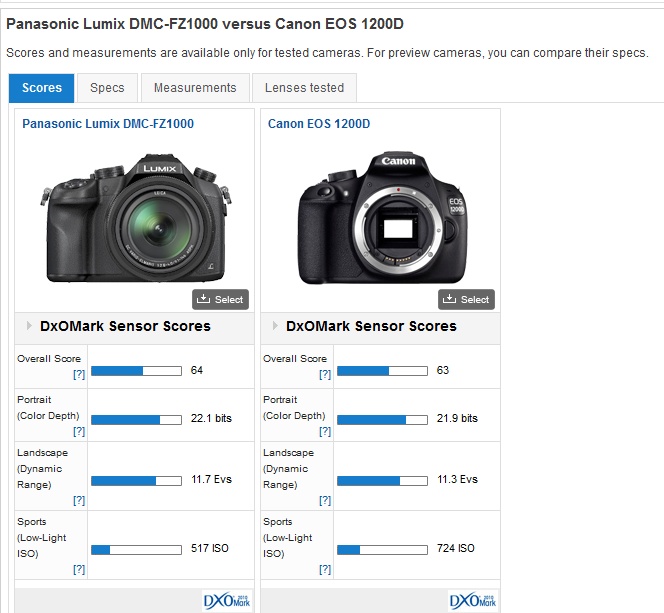Open Portrait Color Depth help for Panasonic
The image size is (664, 613).
pos(79,431)
